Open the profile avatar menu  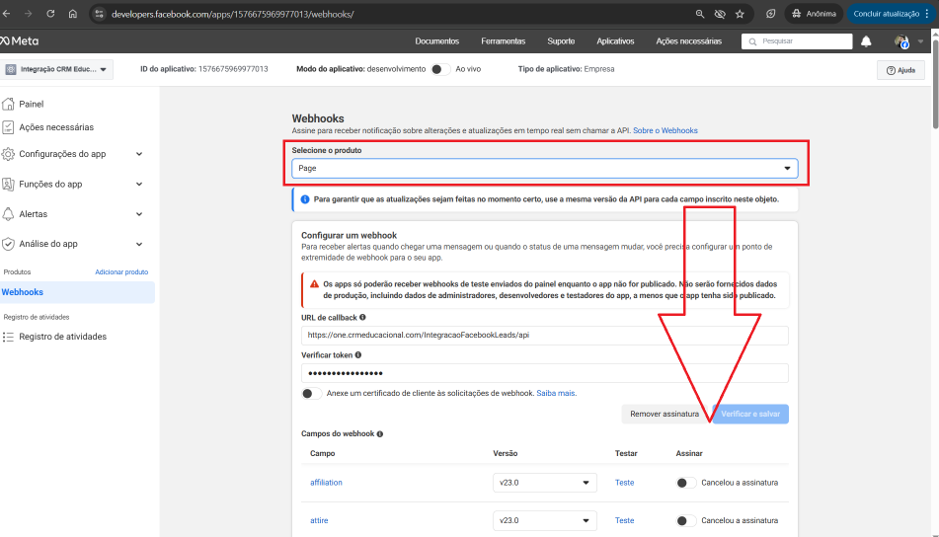(x=901, y=41)
